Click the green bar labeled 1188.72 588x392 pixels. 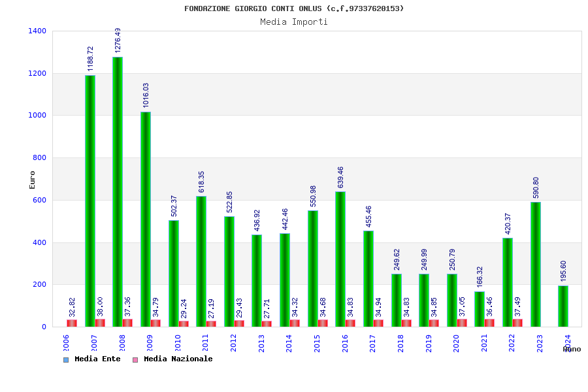pyautogui.click(x=90, y=201)
